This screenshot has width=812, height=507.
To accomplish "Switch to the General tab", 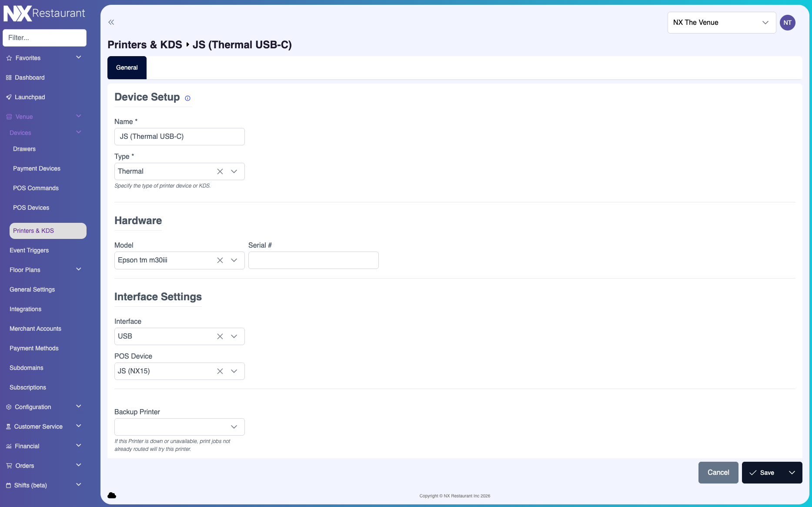I will coord(127,67).
